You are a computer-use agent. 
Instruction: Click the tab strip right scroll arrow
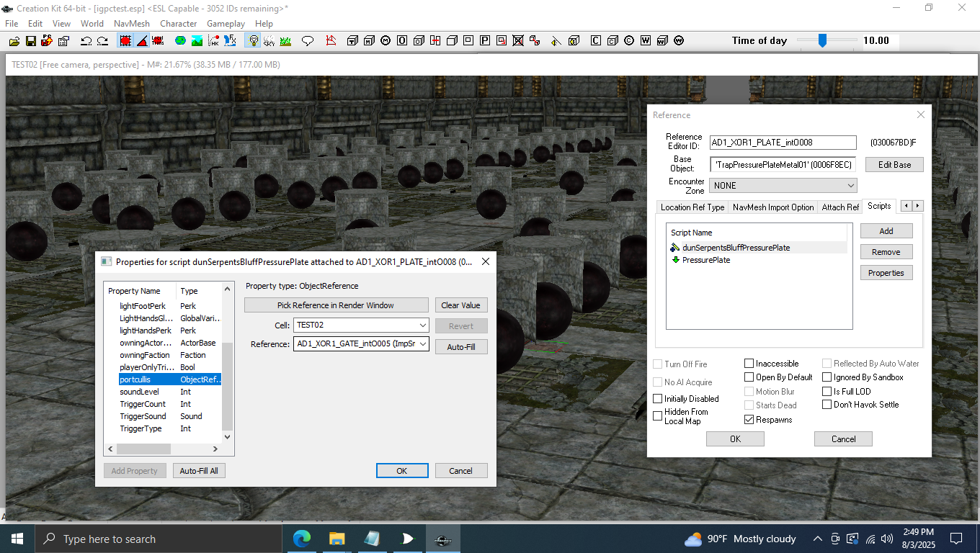coord(917,206)
